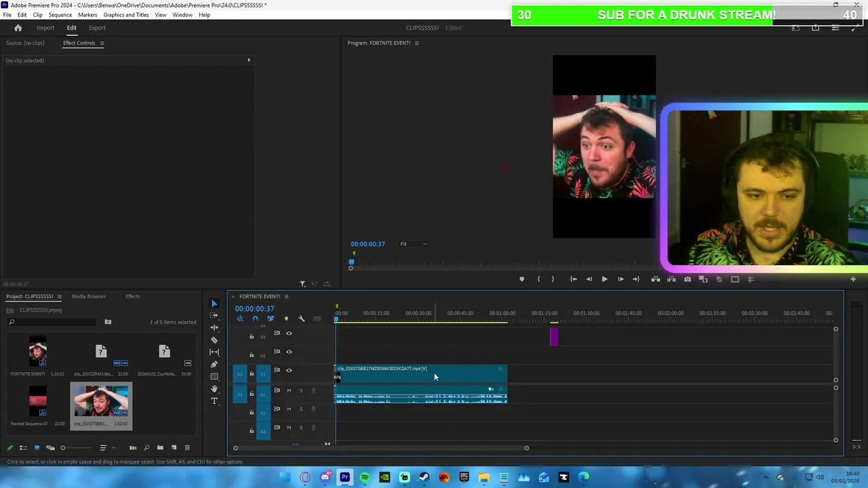Select the Nested Sequence 07 thumbnail
The image size is (868, 488).
pos(38,401)
